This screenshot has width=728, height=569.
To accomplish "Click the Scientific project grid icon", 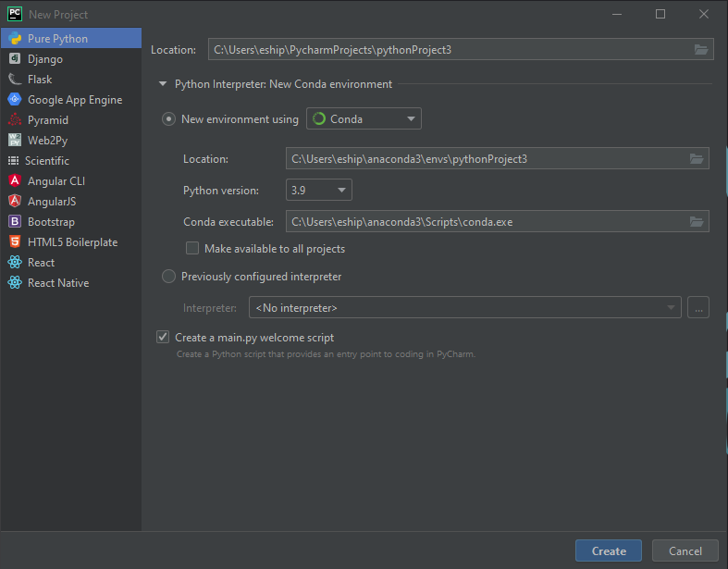I will coord(14,161).
